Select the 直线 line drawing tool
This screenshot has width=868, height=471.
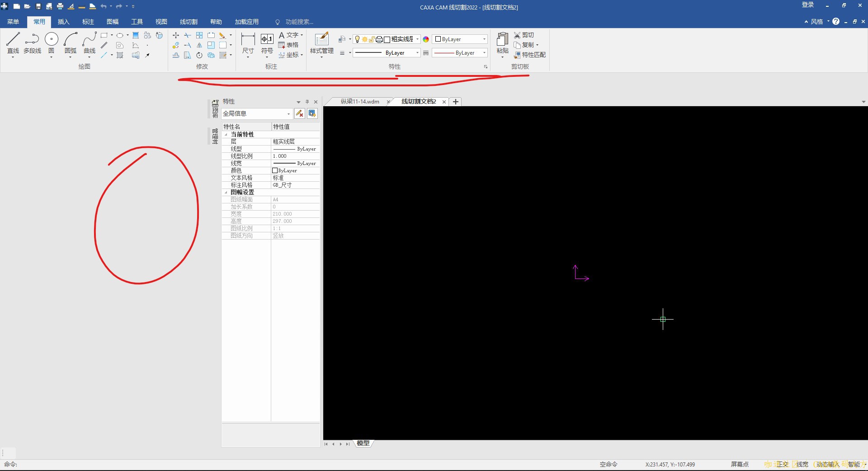(13, 43)
